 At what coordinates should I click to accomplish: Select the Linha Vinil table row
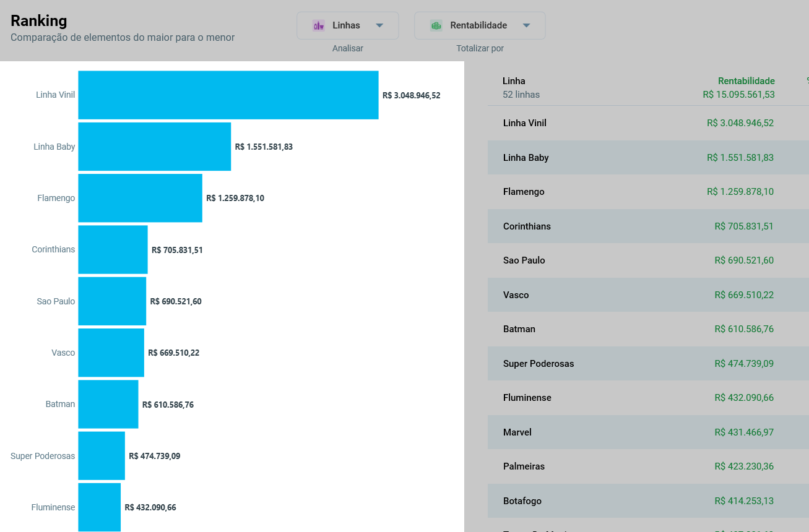pos(648,123)
